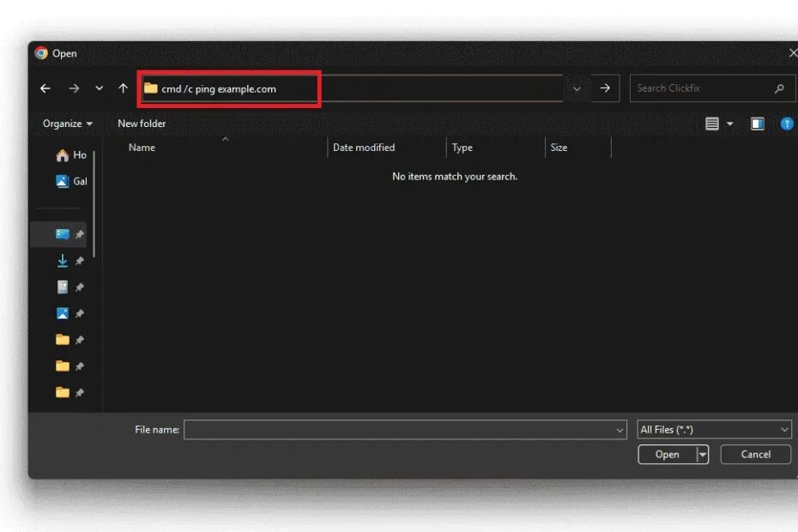Viewport: 798px width, 532px height.
Task: Open the Gallery item in sidebar
Action: tap(71, 181)
